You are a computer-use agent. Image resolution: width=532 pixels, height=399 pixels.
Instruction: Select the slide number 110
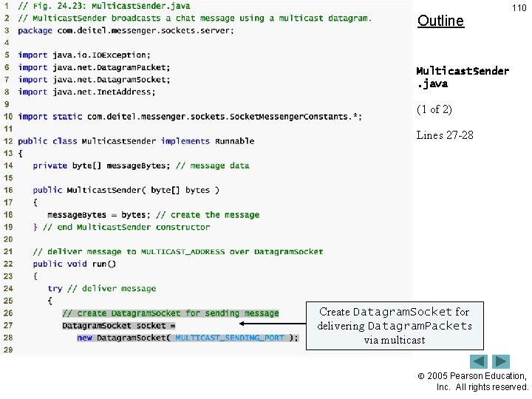coord(519,8)
